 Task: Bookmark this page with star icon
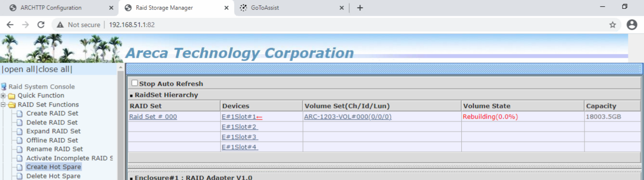point(613,25)
